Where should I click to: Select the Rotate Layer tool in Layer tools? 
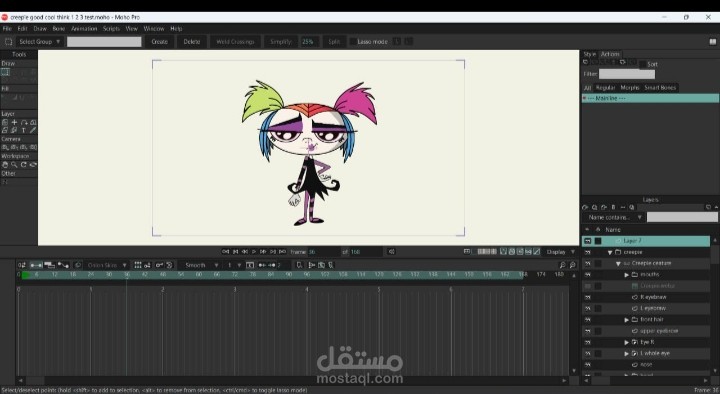[x=23, y=122]
